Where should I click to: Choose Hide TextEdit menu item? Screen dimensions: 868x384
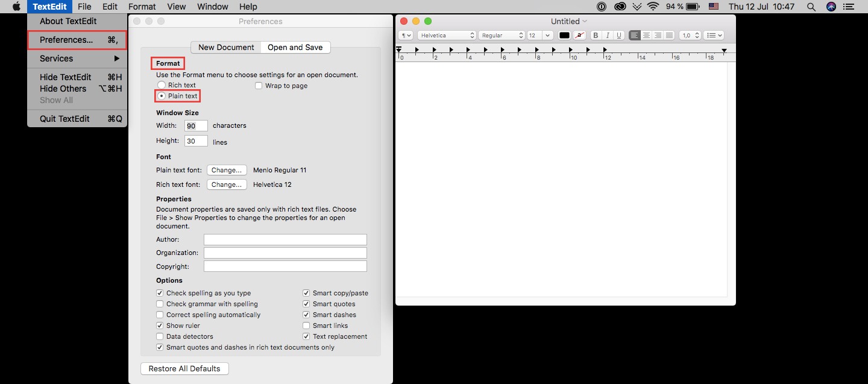(77, 77)
